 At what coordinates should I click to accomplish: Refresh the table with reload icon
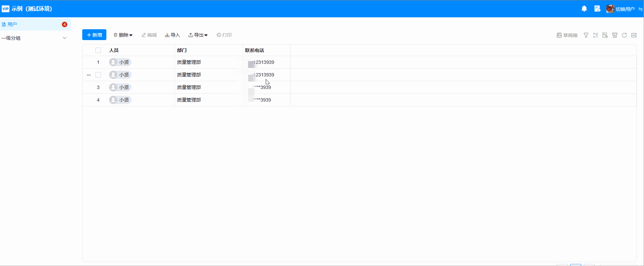(624, 35)
